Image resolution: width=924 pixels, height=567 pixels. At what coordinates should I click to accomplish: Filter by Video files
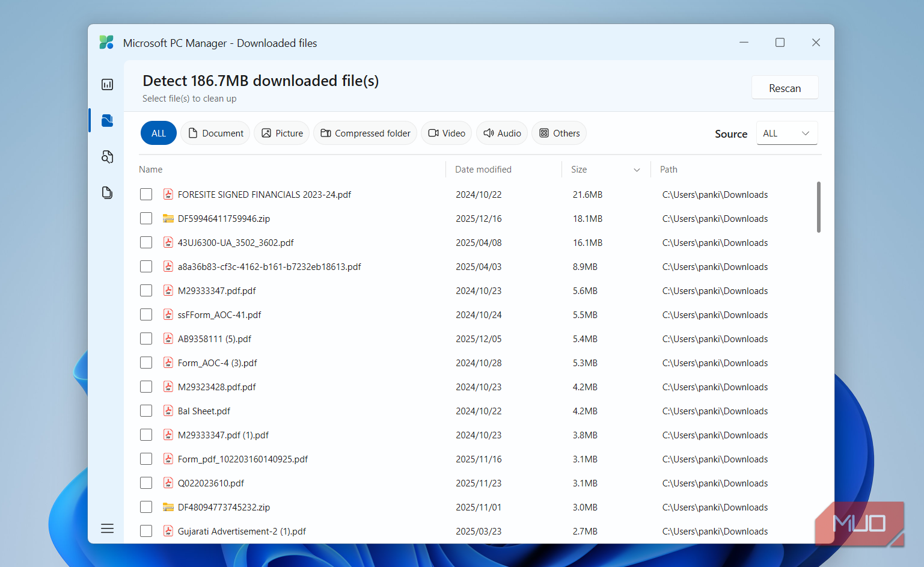point(447,133)
